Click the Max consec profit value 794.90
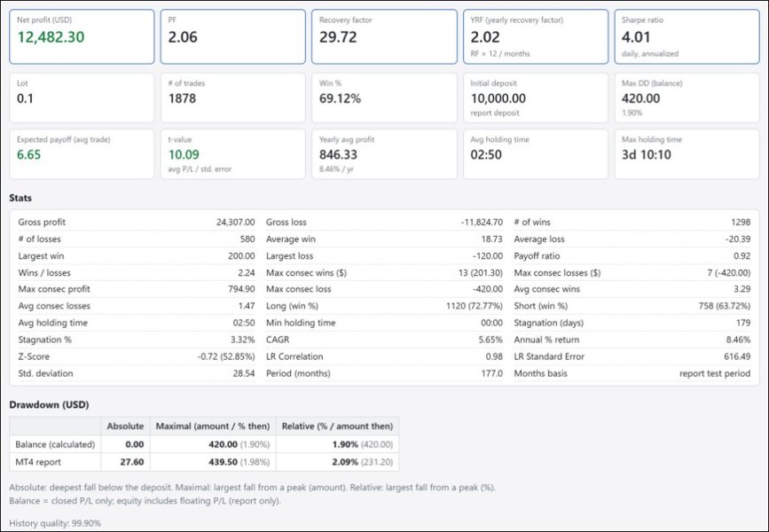 pos(241,289)
